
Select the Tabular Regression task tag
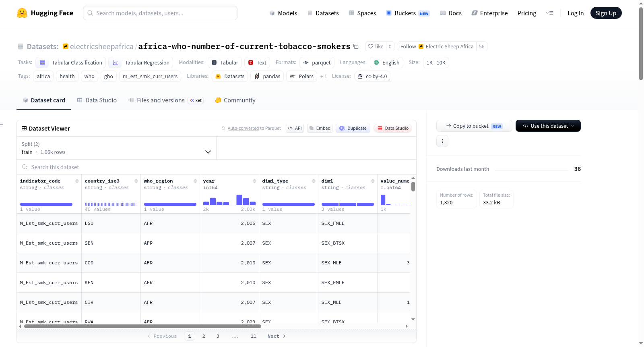[x=141, y=62]
